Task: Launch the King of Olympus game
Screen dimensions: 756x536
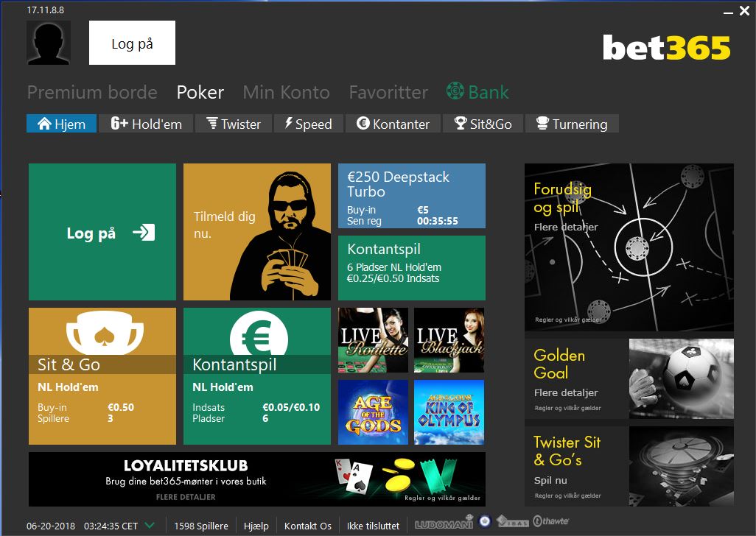Action: [449, 412]
